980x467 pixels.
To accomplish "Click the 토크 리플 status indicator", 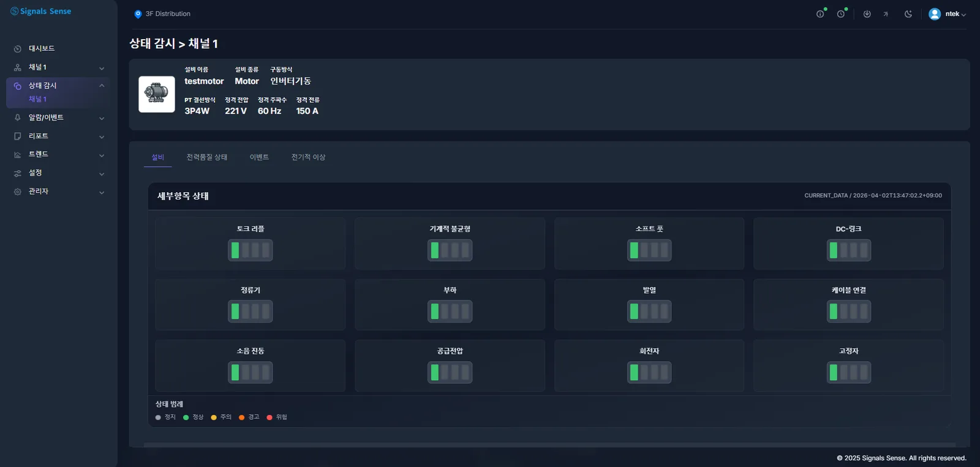I will [251, 250].
